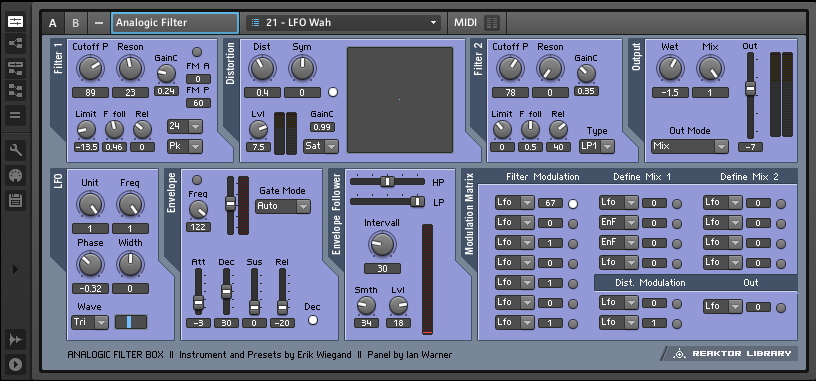Toggle first Filter Modulation row button (67)
Image resolution: width=816 pixels, height=381 pixels.
point(573,204)
